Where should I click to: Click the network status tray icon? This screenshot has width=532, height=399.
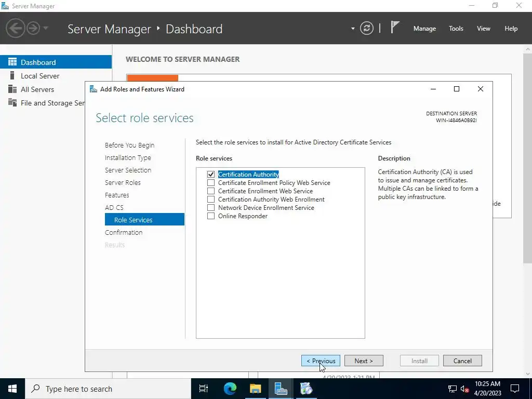point(452,389)
